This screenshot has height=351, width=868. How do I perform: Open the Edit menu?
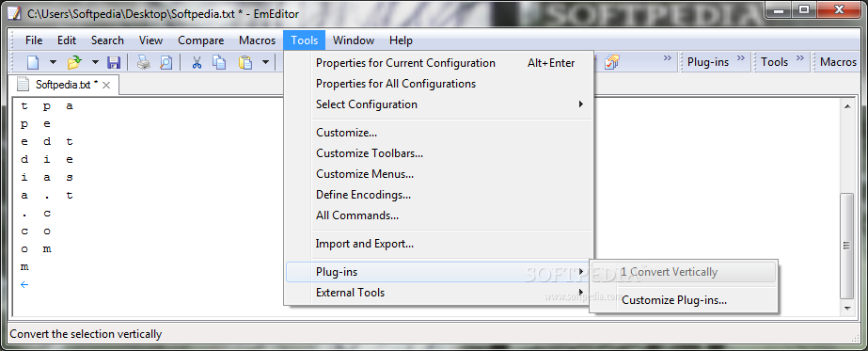tap(67, 40)
